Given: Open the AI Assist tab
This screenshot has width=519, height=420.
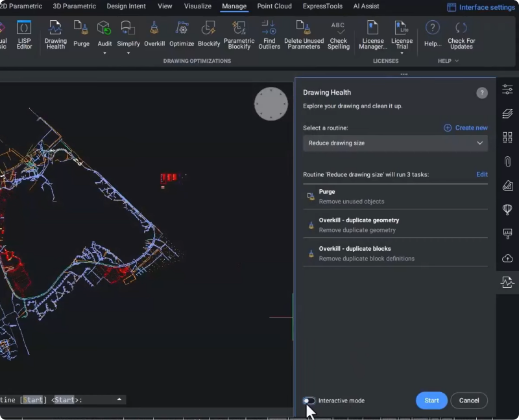Looking at the screenshot, I should coord(366,6).
